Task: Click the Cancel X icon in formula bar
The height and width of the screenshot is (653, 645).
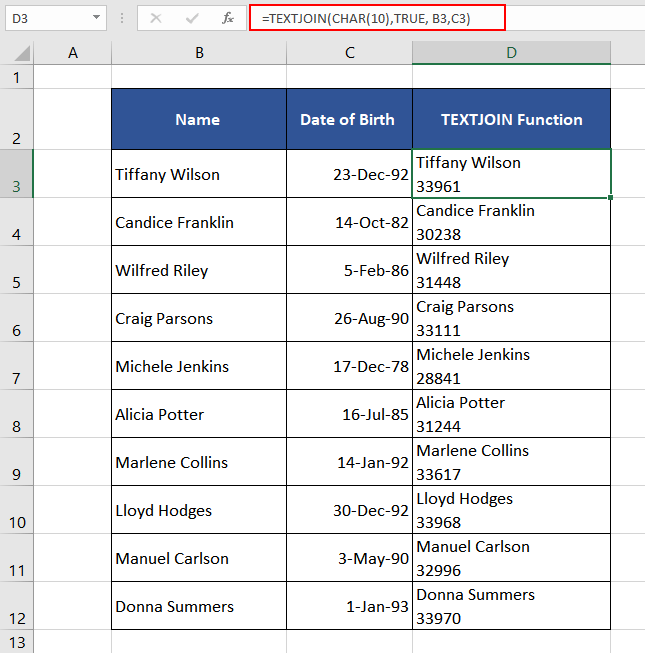Action: tap(157, 18)
